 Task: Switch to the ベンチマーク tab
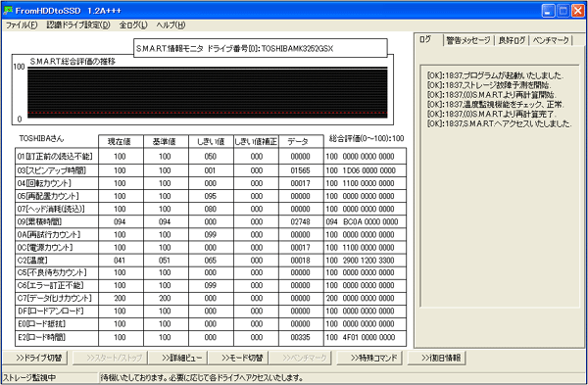click(551, 40)
